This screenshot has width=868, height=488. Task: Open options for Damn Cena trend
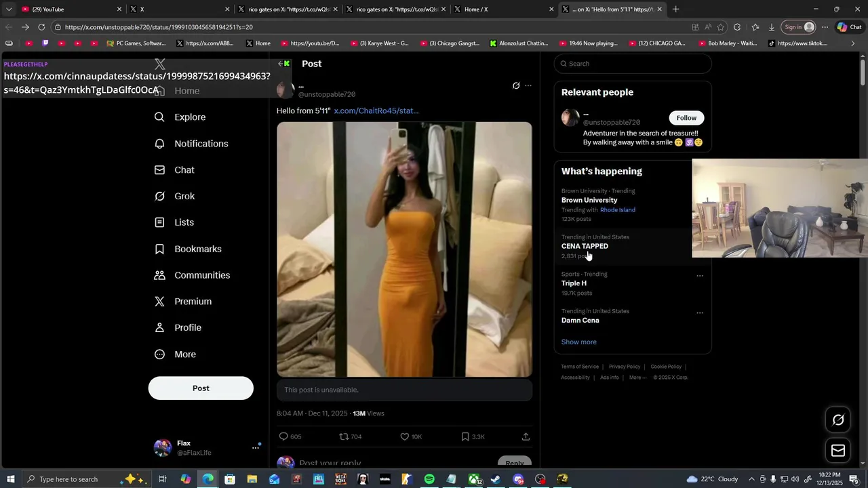(x=700, y=313)
